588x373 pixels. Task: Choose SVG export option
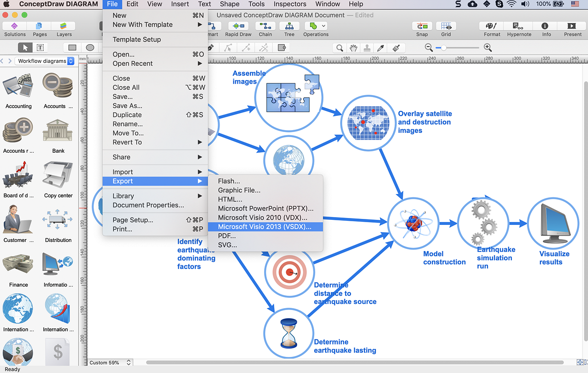(x=266, y=245)
